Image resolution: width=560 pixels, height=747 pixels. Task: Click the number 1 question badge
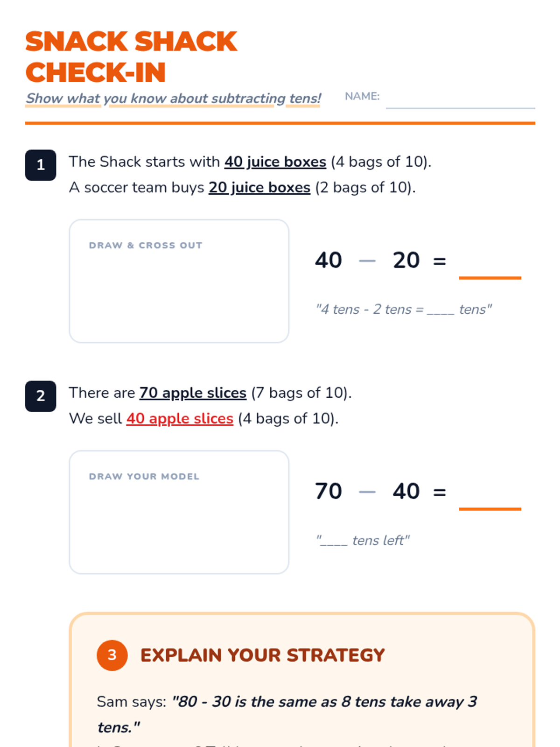(x=41, y=165)
